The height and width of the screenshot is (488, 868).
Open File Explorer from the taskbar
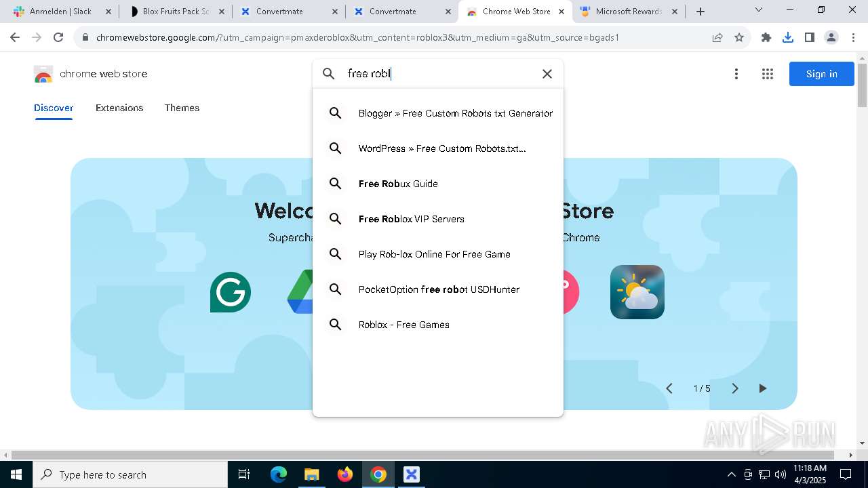(x=311, y=474)
